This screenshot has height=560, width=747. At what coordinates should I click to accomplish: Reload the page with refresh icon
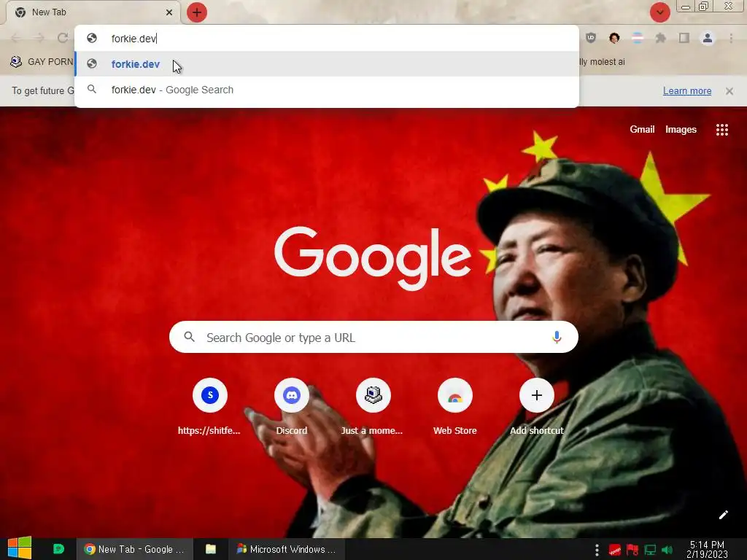coord(63,38)
